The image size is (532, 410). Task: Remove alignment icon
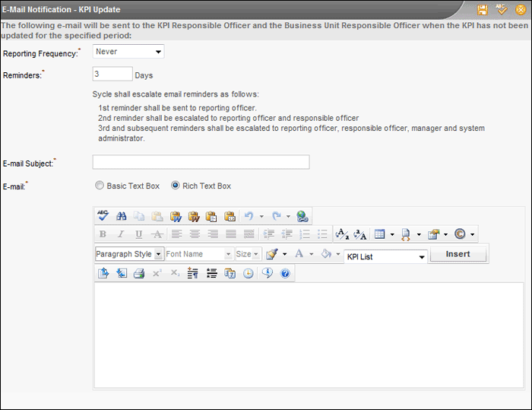pyautogui.click(x=249, y=234)
